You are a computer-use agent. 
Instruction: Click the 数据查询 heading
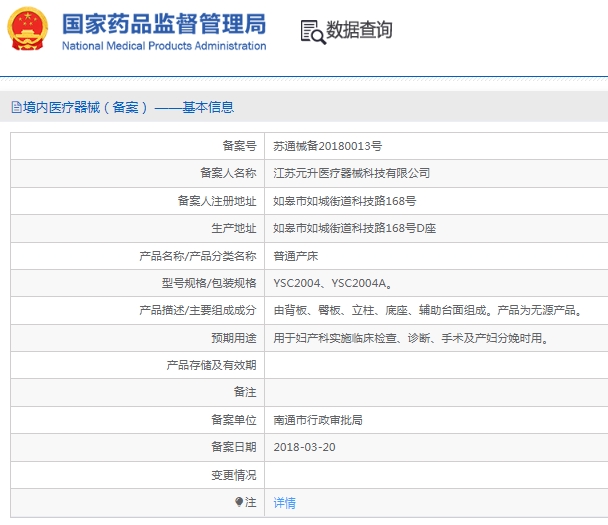click(x=359, y=29)
